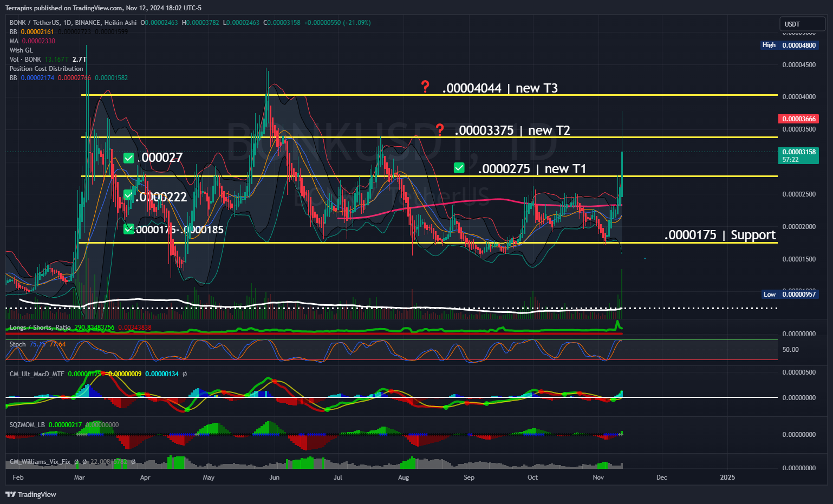The height and width of the screenshot is (504, 833).
Task: Click the green checkmark beside .000027
Action: pos(129,158)
